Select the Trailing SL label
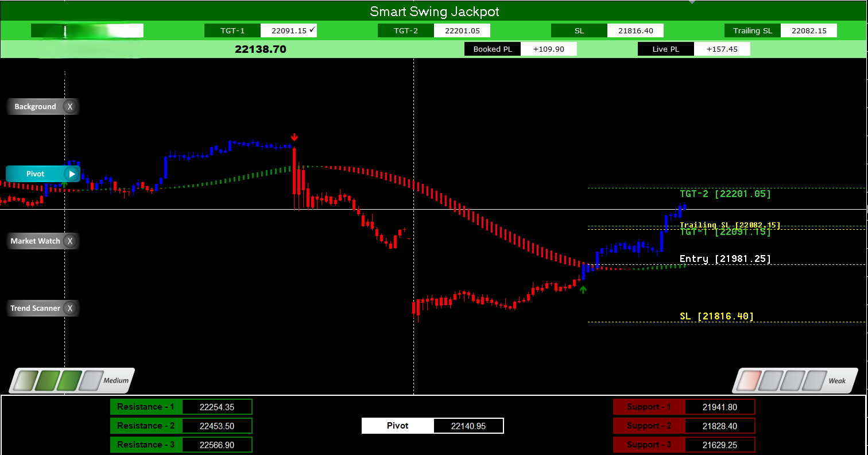Viewport: 868px width, 455px height. point(752,30)
